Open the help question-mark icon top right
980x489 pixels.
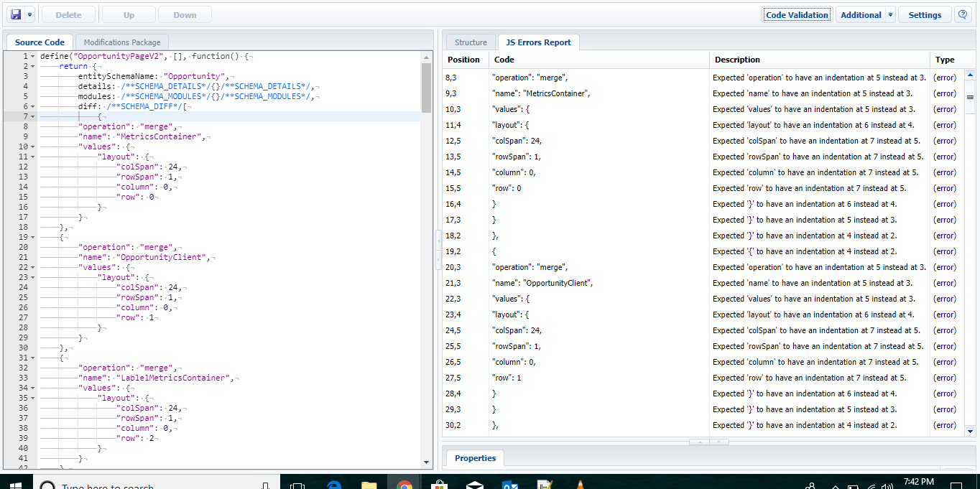[963, 14]
